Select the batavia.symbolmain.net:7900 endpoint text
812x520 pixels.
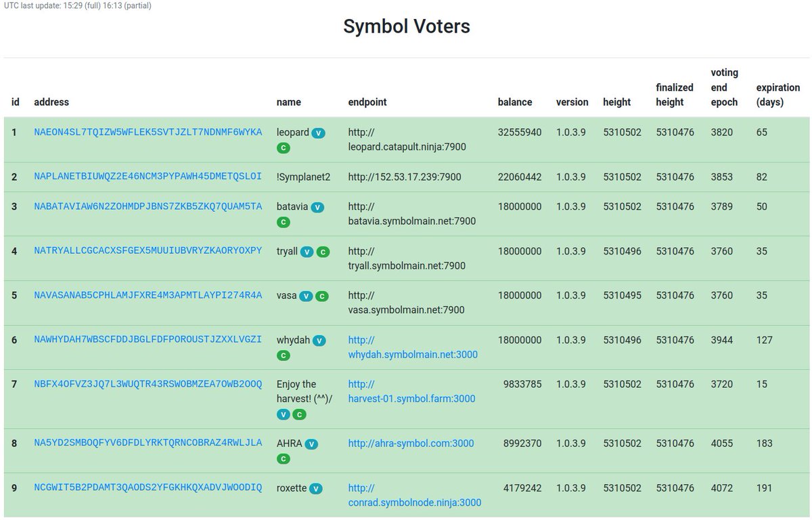coord(412,214)
